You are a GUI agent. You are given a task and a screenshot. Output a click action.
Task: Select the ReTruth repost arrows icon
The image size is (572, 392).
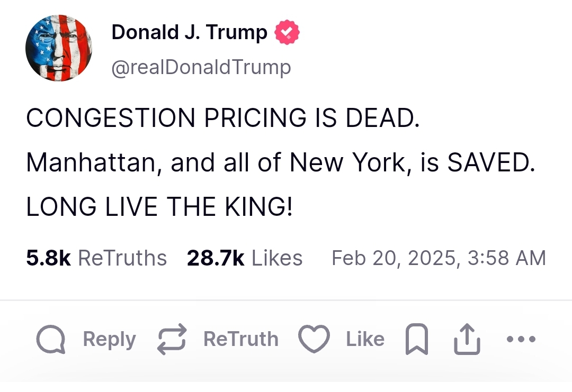click(171, 339)
